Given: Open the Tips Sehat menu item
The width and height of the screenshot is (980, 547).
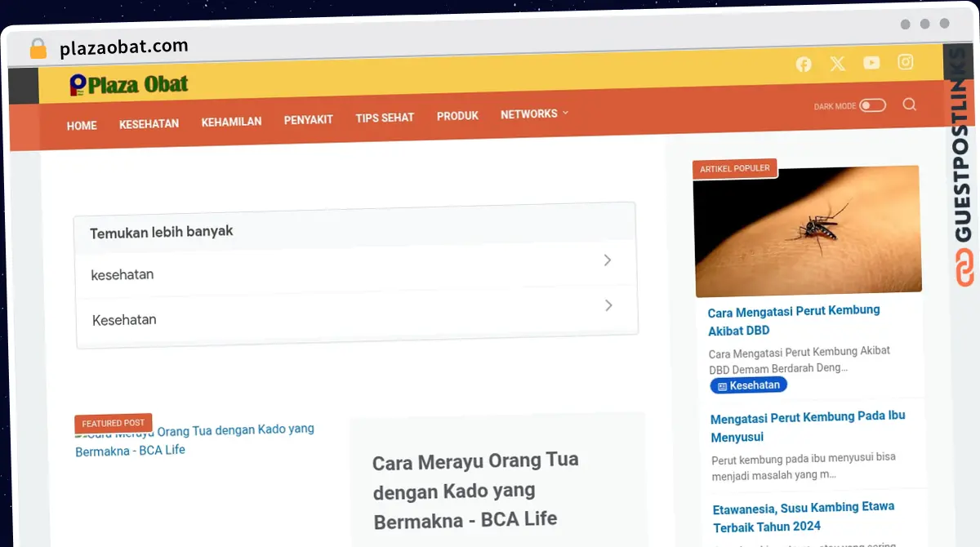Looking at the screenshot, I should (385, 118).
